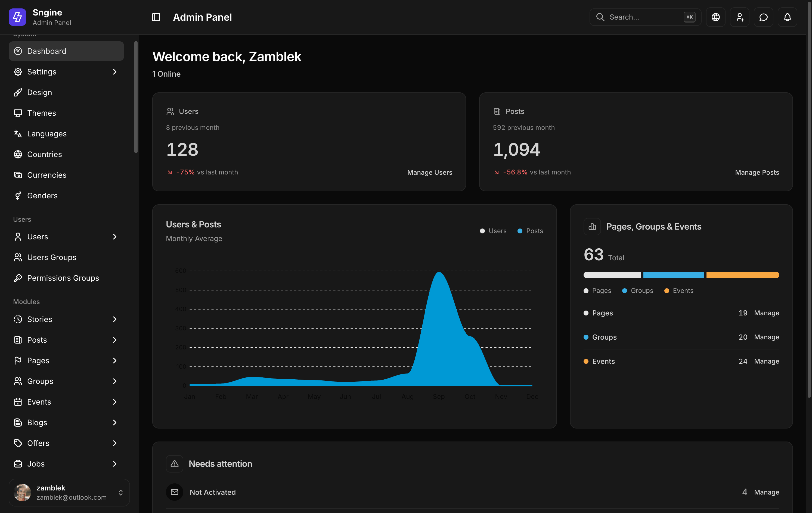Click the Languages translate icon
The height and width of the screenshot is (513, 812).
tap(18, 134)
